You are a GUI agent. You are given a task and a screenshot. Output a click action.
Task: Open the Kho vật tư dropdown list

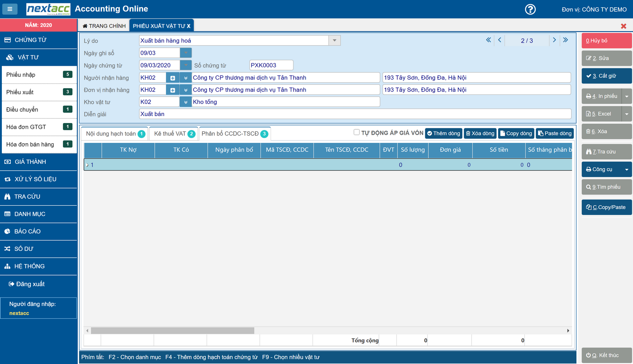pyautogui.click(x=186, y=102)
